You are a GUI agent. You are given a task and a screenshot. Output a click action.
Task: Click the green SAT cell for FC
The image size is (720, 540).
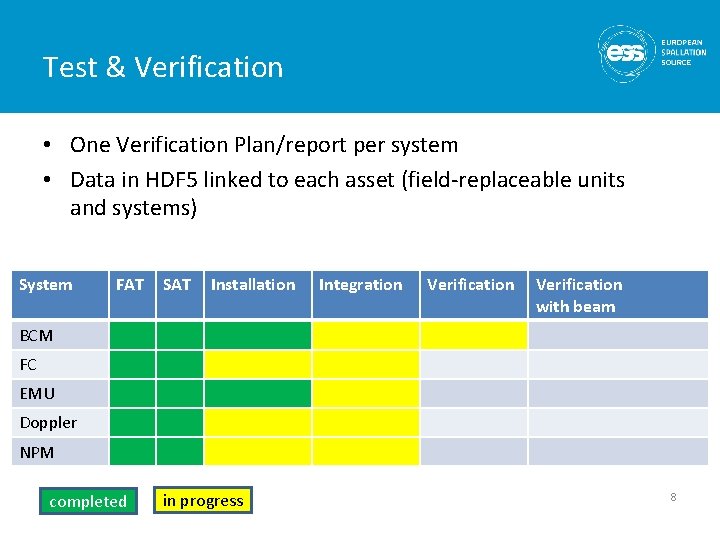tap(180, 364)
